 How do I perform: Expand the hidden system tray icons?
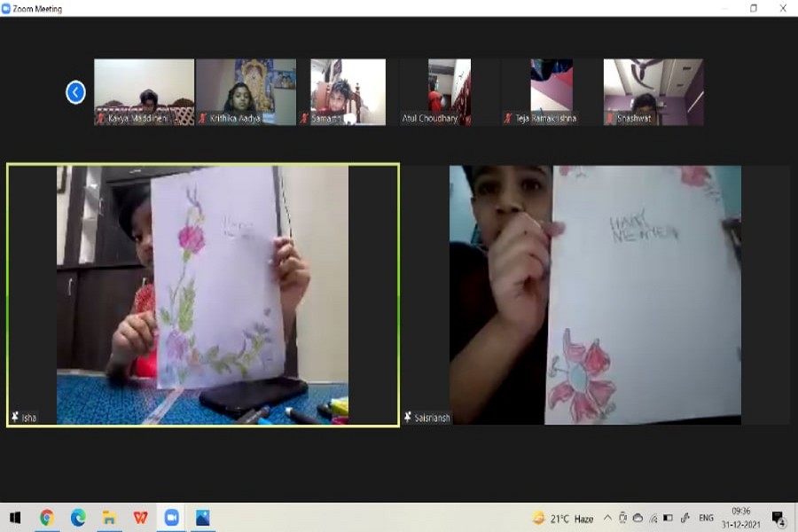tap(607, 518)
